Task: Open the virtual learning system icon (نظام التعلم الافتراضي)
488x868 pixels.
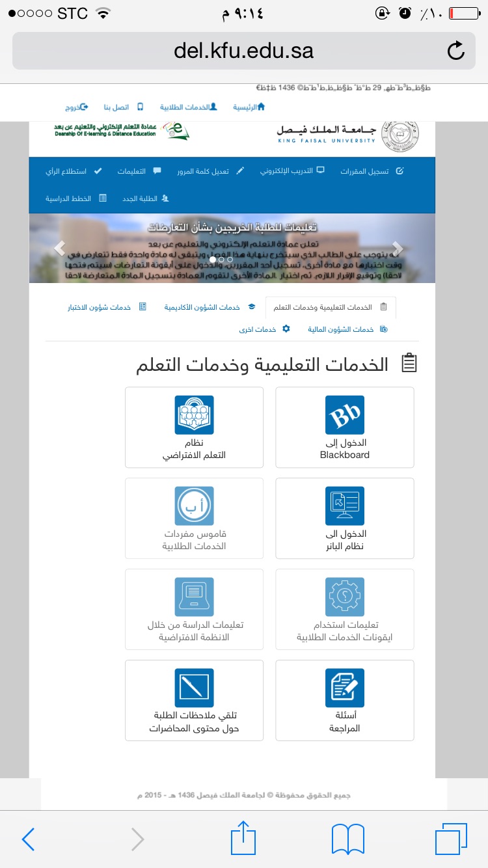Action: point(194,415)
